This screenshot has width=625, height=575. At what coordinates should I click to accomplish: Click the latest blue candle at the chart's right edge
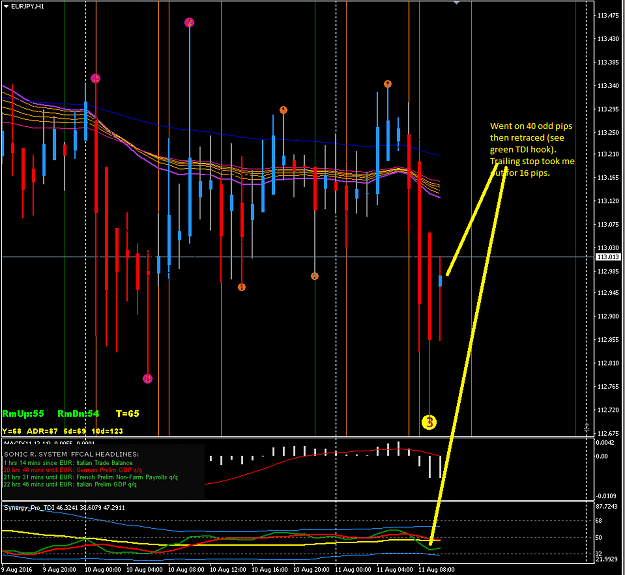pyautogui.click(x=440, y=281)
